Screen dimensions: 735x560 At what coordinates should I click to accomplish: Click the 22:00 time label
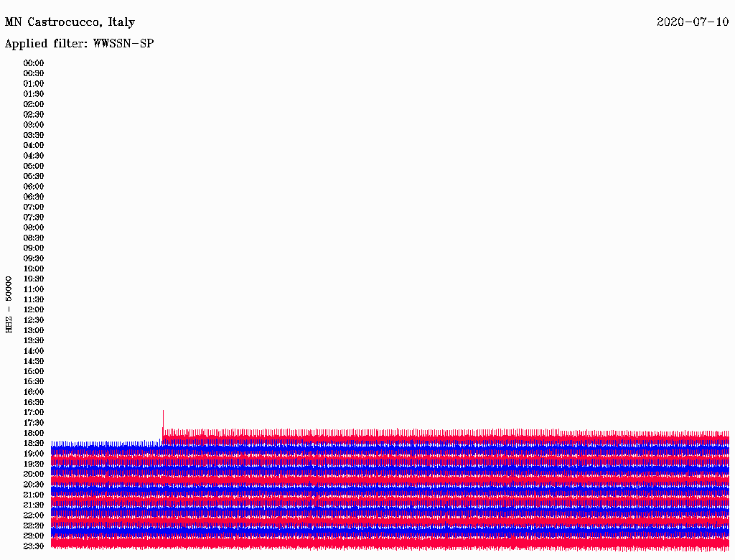34,515
